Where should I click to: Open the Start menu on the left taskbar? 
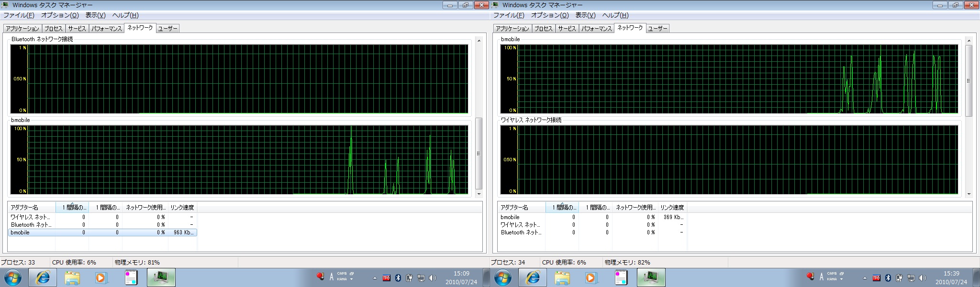click(x=12, y=277)
